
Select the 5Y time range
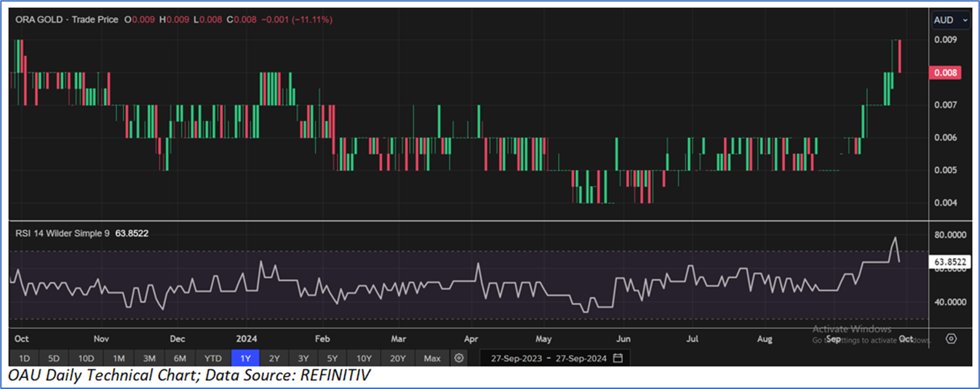coord(332,358)
